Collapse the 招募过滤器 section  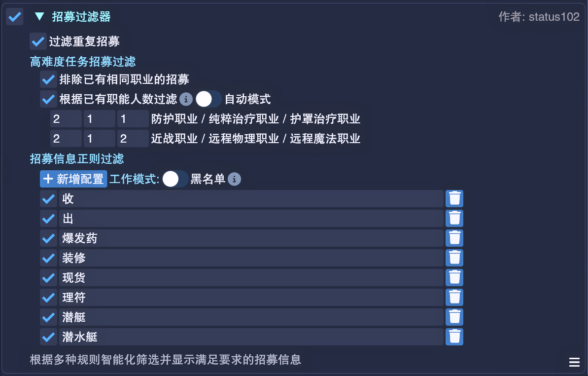click(39, 17)
